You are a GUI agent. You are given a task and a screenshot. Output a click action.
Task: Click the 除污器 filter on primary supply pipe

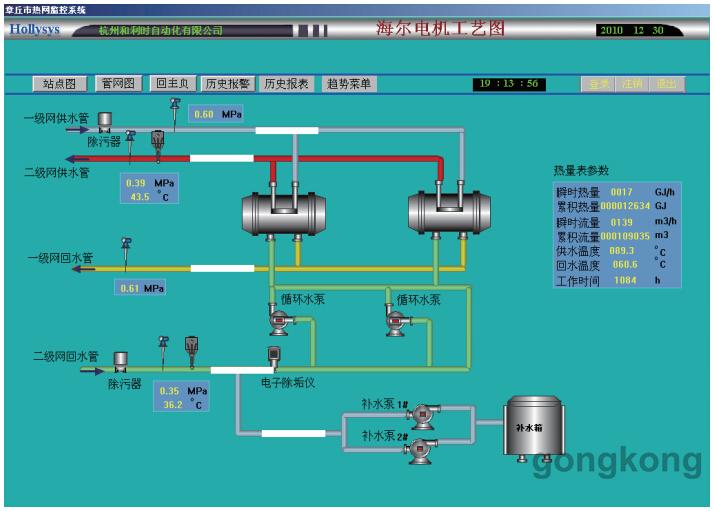[105, 122]
